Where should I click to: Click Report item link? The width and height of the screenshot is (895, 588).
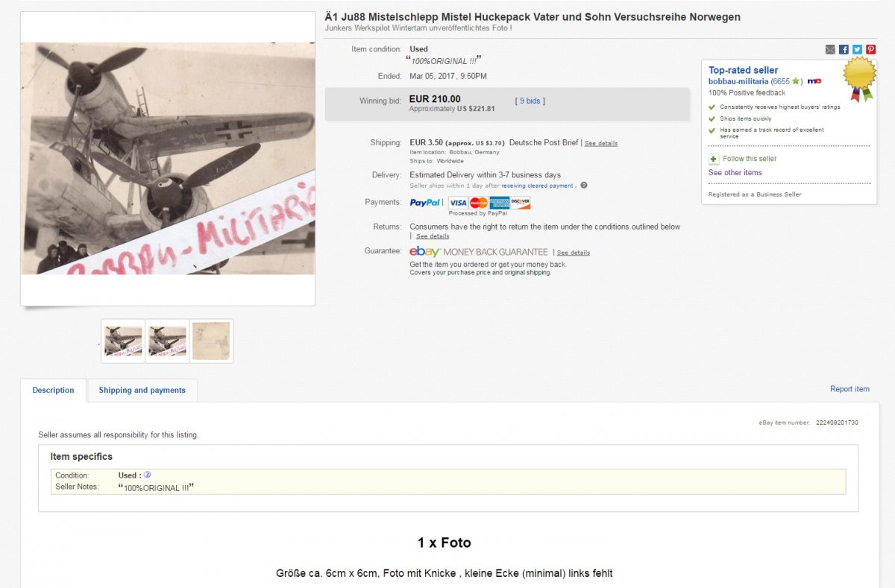click(x=850, y=389)
